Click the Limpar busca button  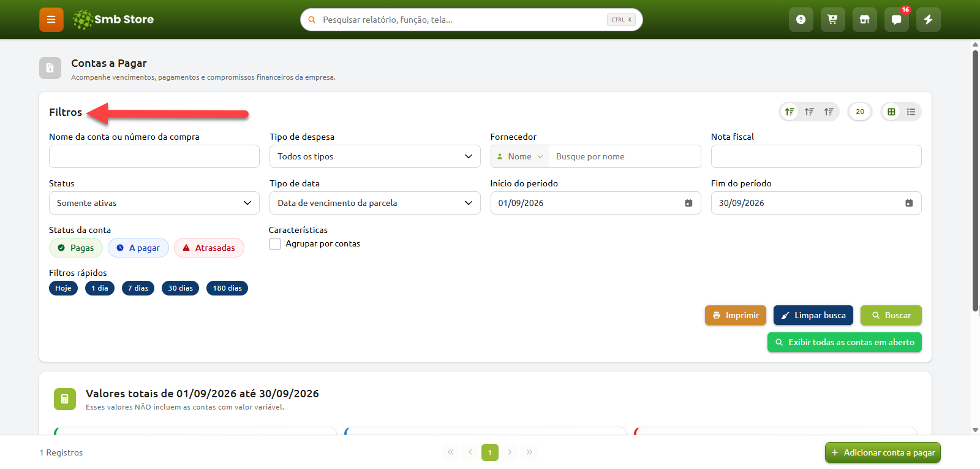pyautogui.click(x=813, y=315)
